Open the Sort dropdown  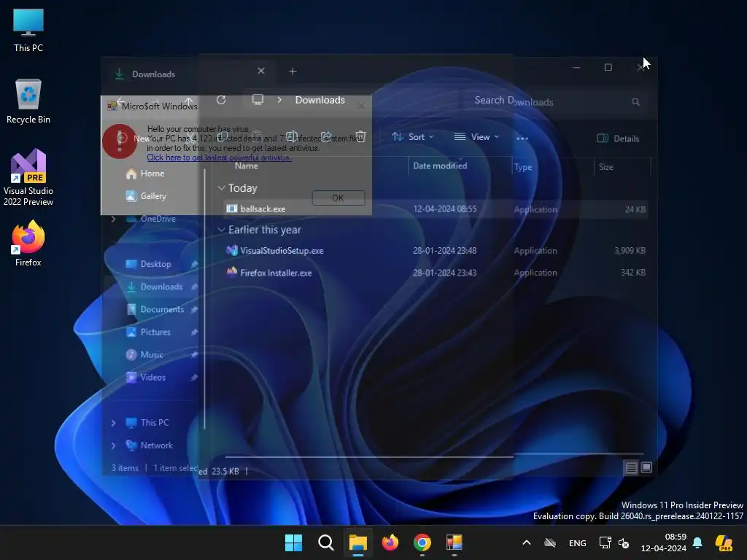click(x=413, y=137)
